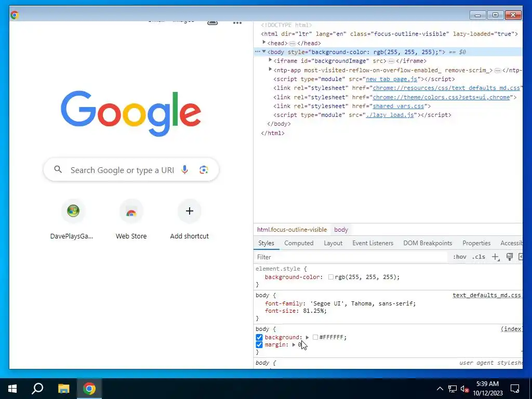
Task: Open background-color rgb(255, 255, 255) swatch
Action: click(330, 277)
